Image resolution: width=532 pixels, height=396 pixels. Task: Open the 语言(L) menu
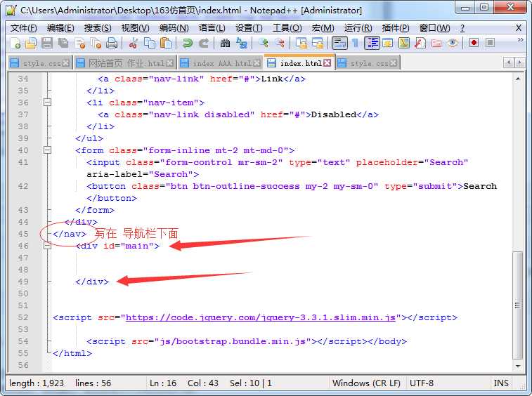click(212, 28)
